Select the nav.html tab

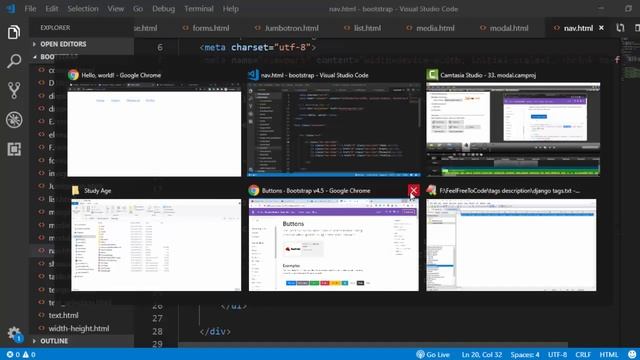(578, 28)
